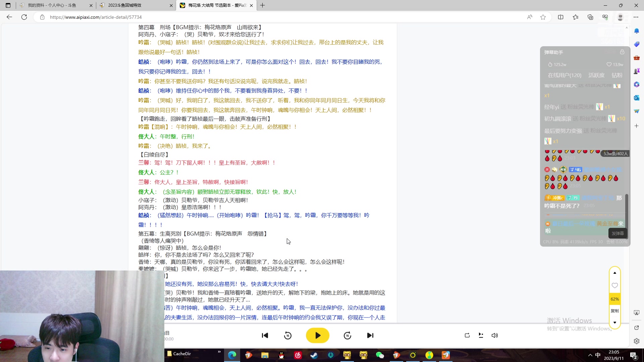Click the 62% level indicator in the sidebar
Screen dimensions: 644x362
point(614,299)
